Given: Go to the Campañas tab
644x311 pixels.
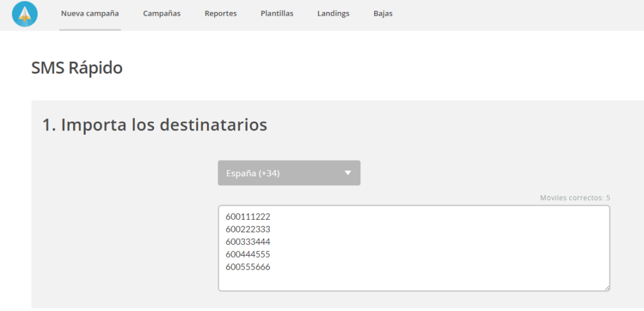Looking at the screenshot, I should point(162,14).
